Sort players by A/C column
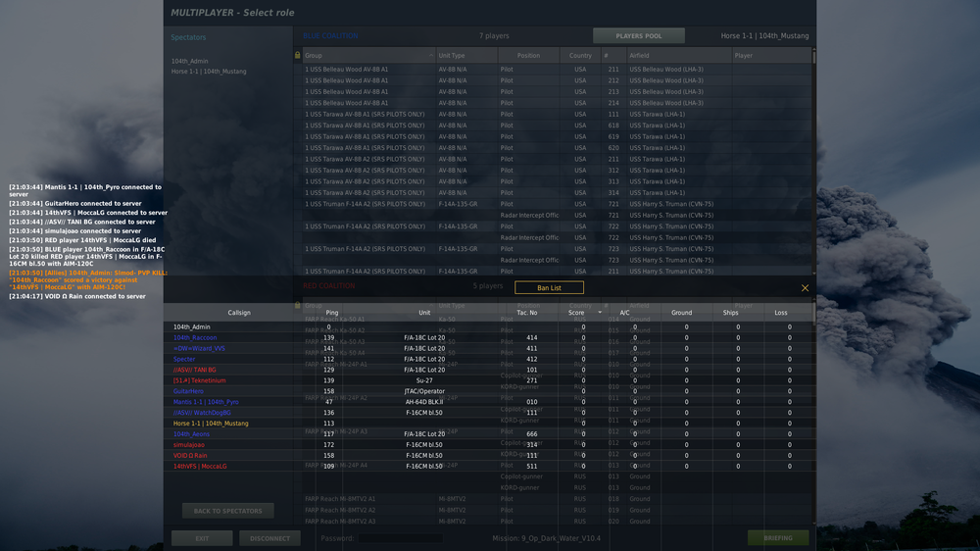980x551 pixels. click(x=624, y=313)
